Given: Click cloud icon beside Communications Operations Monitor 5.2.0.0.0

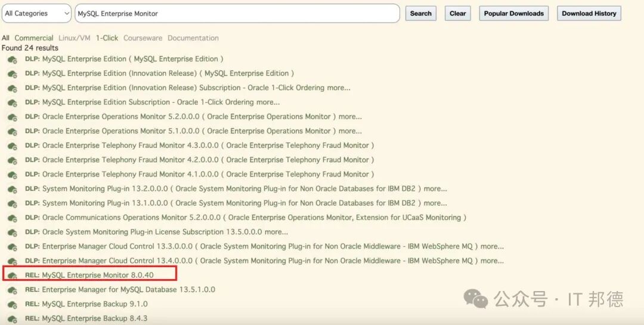Looking at the screenshot, I should pyautogui.click(x=13, y=218).
